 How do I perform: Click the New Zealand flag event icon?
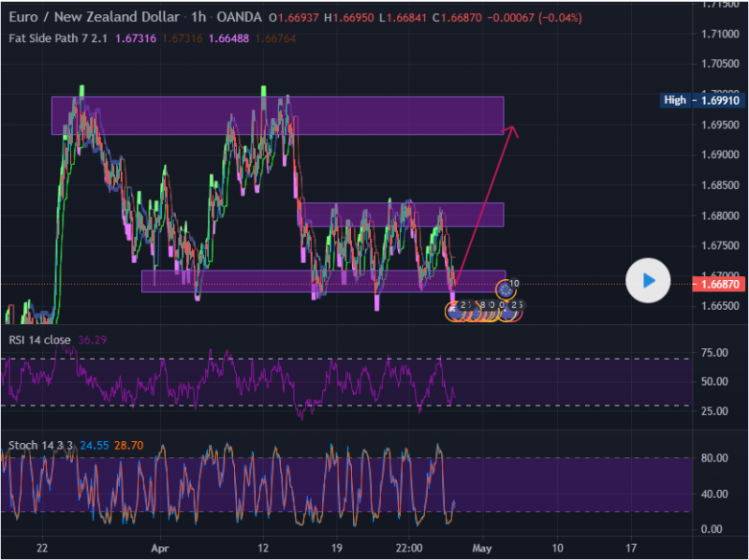coord(456,311)
